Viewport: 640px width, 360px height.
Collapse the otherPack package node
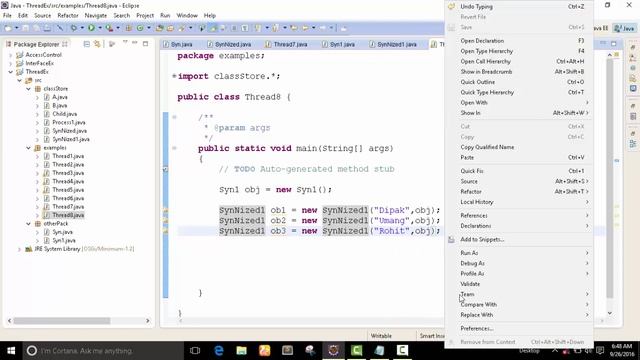click(x=29, y=224)
